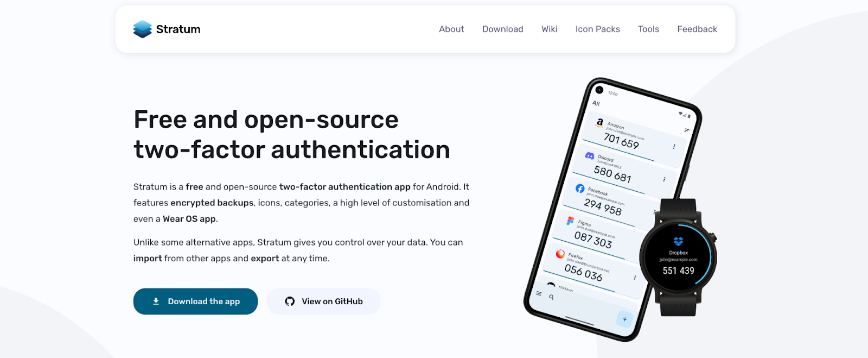Click the Facebook icon in phone mockup
The height and width of the screenshot is (358, 868).
coord(580,189)
